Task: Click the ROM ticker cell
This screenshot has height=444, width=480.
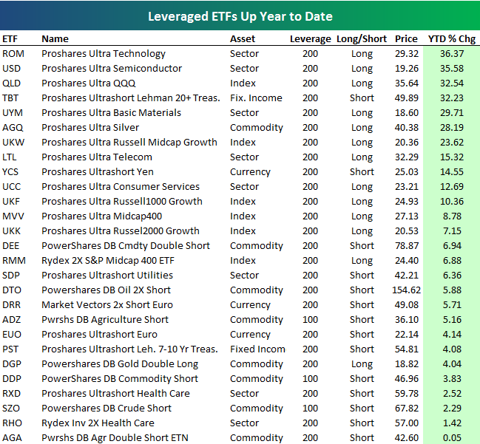Action: click(x=13, y=54)
